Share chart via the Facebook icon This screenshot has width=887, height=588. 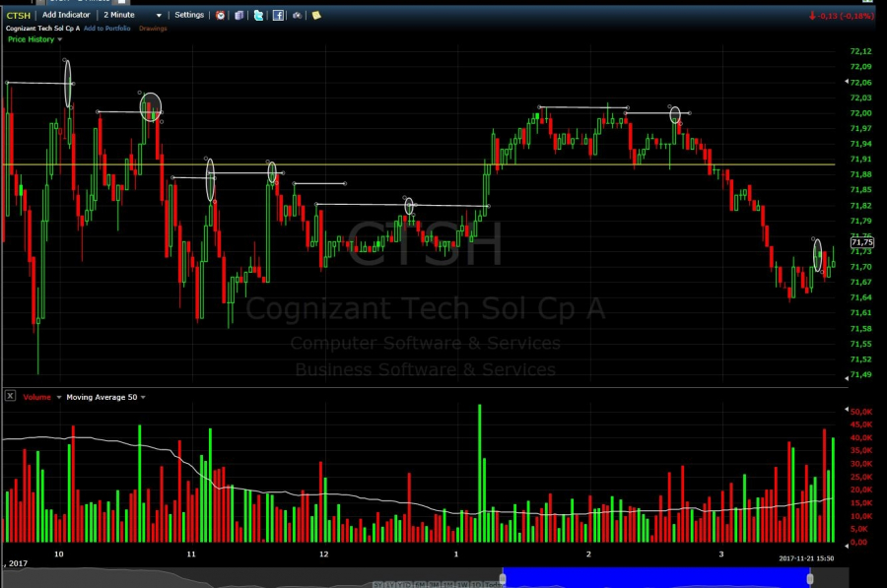click(278, 15)
